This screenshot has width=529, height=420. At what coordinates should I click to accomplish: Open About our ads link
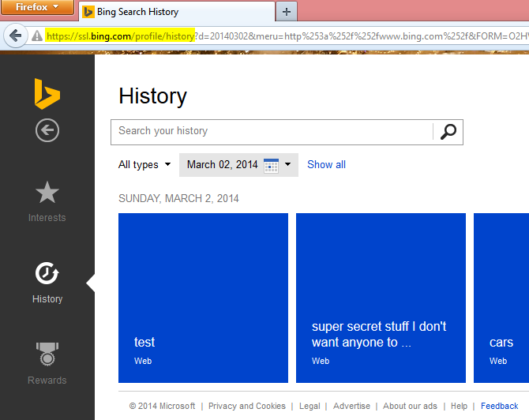tap(410, 406)
